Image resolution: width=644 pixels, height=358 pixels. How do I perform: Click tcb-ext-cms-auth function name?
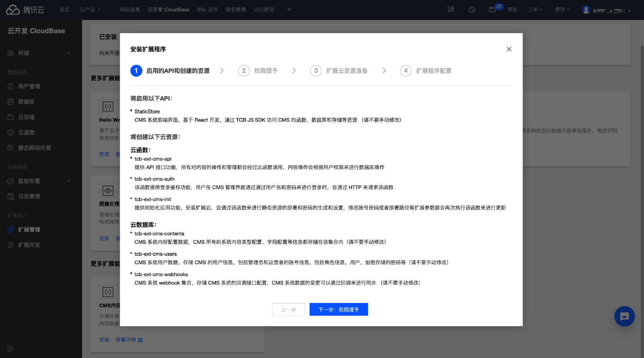coord(154,179)
